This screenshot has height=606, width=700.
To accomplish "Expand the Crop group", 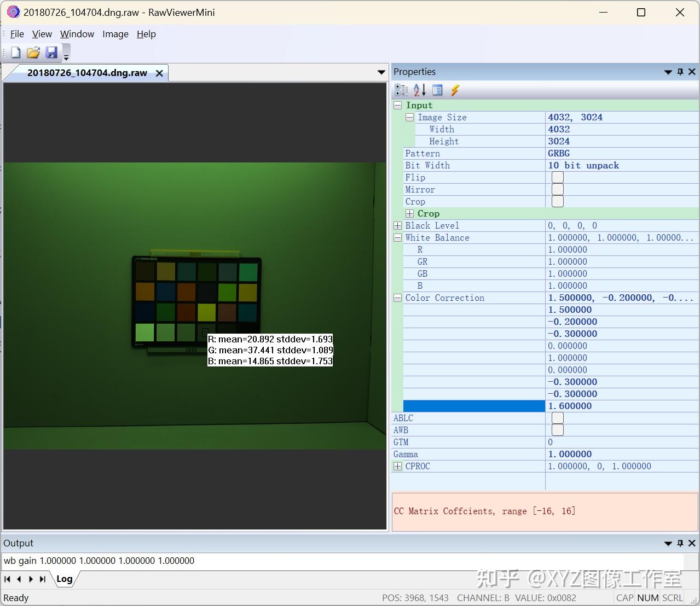I will click(409, 213).
